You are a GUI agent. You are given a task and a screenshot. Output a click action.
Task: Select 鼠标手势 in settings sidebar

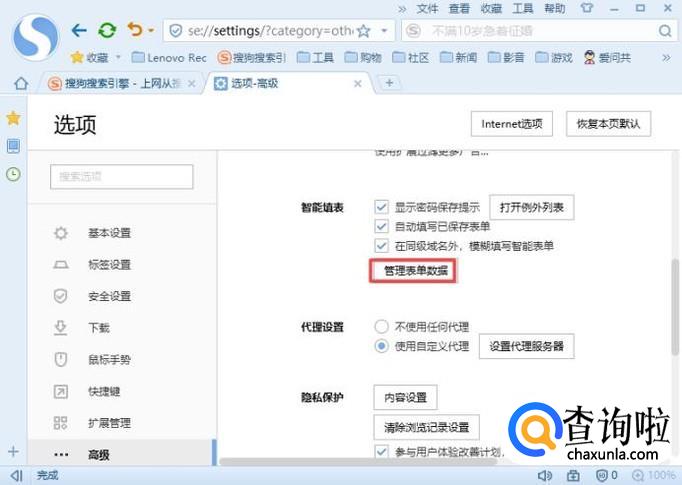109,360
